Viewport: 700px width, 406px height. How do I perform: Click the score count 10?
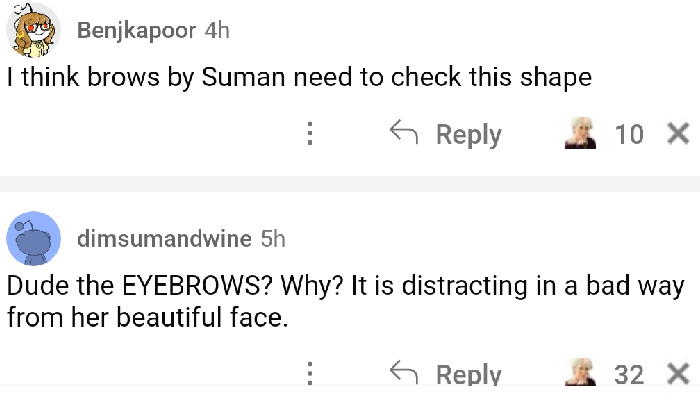click(x=629, y=134)
